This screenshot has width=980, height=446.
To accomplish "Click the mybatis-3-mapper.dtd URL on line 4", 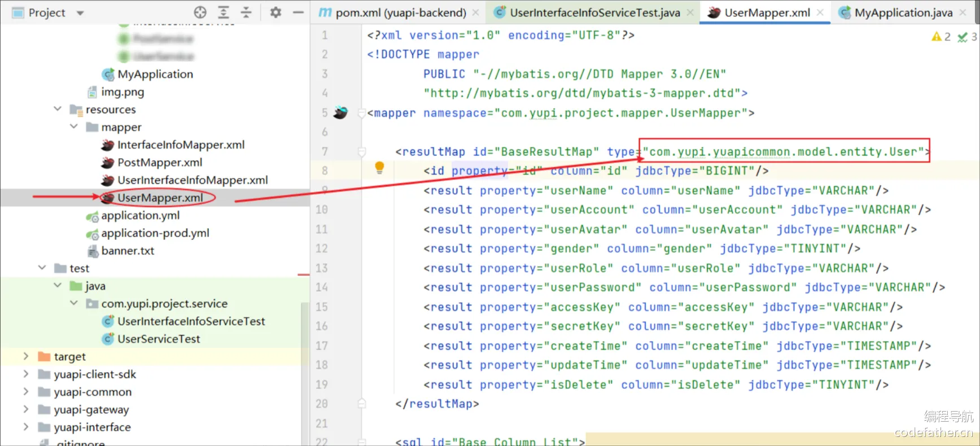I will coord(582,93).
